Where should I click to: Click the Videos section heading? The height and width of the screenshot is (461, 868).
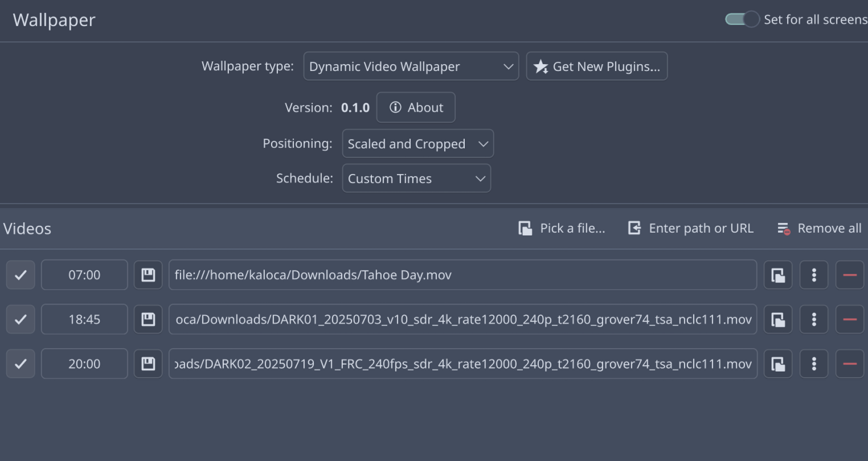tap(27, 228)
